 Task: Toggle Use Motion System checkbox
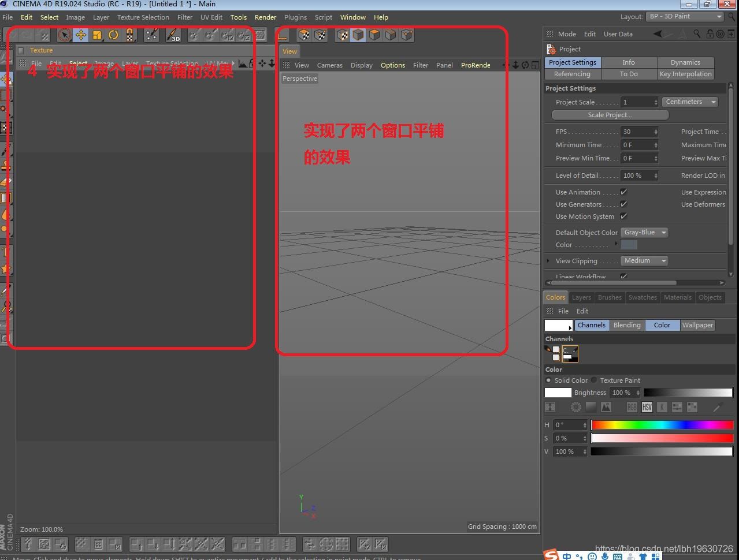pos(623,216)
